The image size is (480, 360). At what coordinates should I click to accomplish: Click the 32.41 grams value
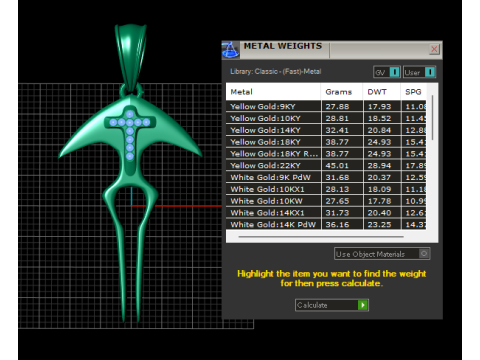337,130
